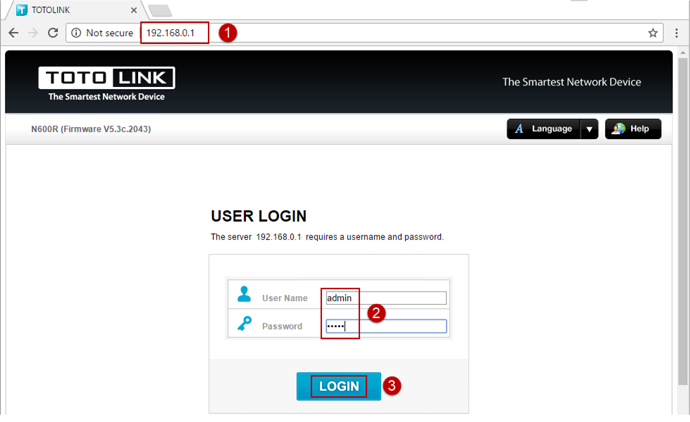Click the user silhouette icon

pyautogui.click(x=244, y=294)
